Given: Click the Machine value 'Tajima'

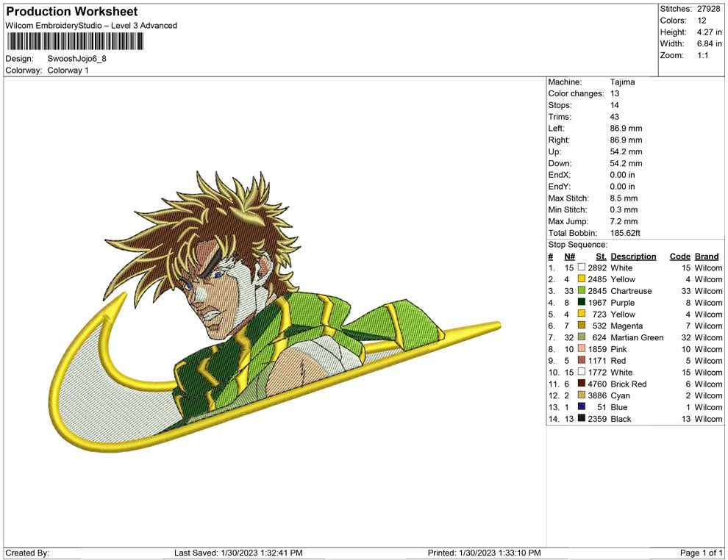Looking at the screenshot, I should click(622, 82).
